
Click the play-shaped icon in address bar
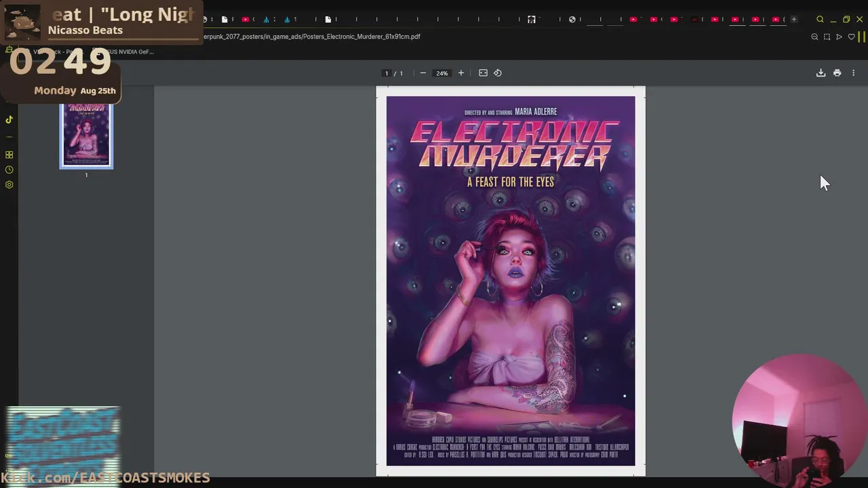(839, 37)
